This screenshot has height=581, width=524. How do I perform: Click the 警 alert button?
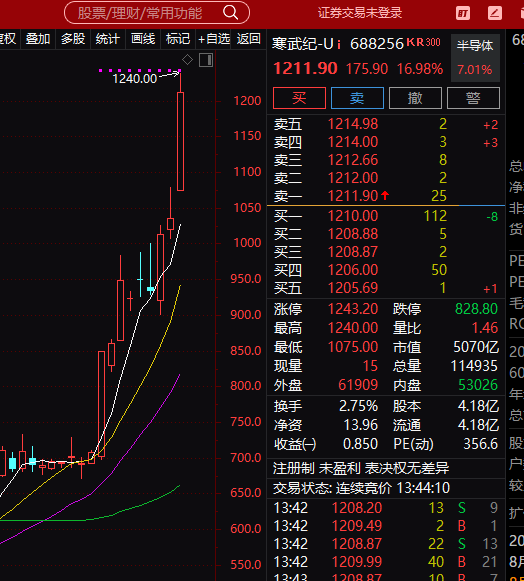click(473, 98)
